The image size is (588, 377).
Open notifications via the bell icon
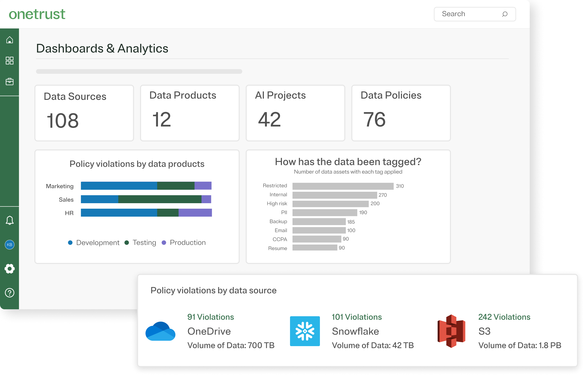click(9, 220)
